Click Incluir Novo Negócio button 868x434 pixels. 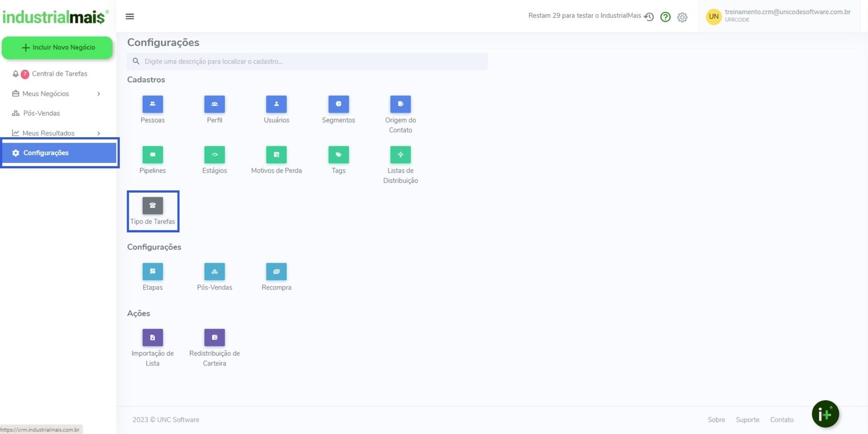pos(58,48)
